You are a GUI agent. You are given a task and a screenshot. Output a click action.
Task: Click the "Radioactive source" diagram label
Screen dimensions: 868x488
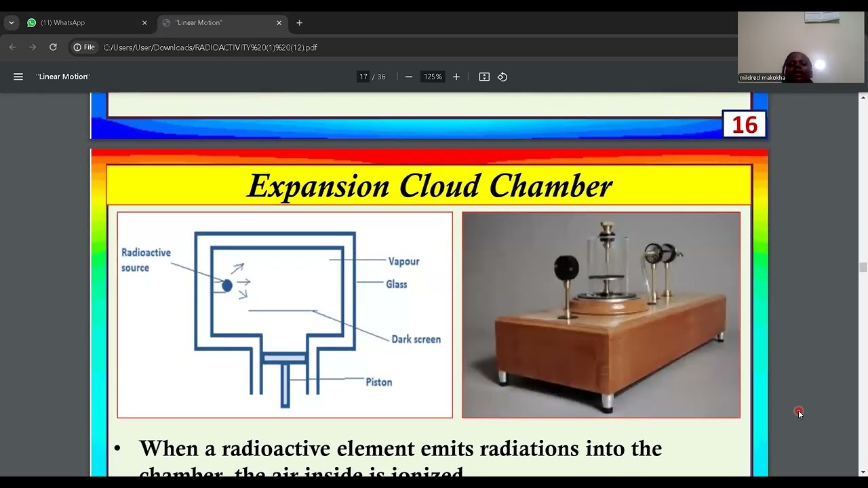point(146,260)
